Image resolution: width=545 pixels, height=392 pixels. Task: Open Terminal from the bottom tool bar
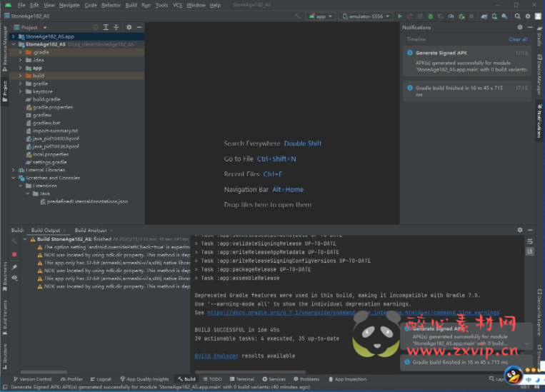(x=241, y=379)
